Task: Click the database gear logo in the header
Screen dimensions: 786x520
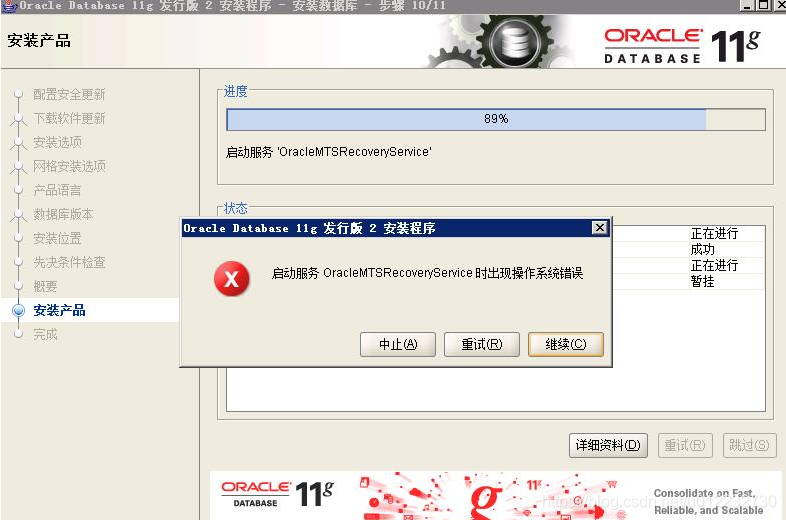Action: coord(514,41)
